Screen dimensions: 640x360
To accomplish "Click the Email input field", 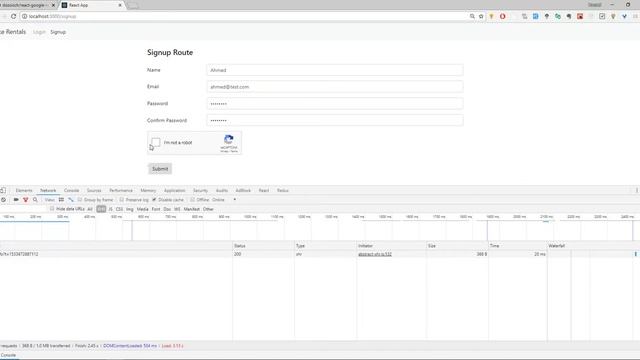I will point(335,87).
